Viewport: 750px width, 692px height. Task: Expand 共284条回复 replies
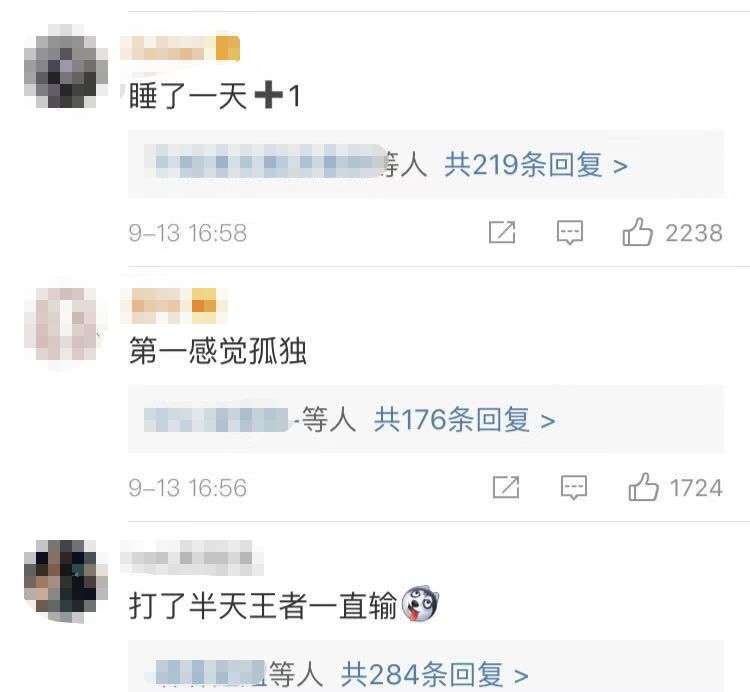point(434,675)
